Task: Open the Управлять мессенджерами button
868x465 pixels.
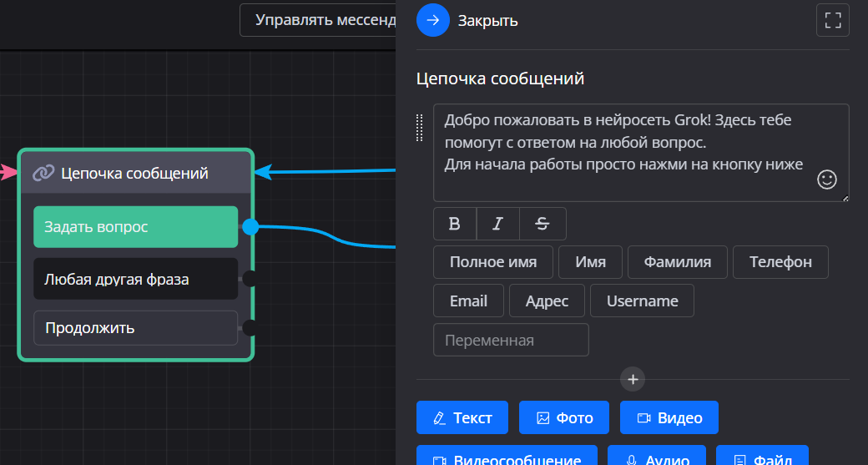Action: click(319, 20)
